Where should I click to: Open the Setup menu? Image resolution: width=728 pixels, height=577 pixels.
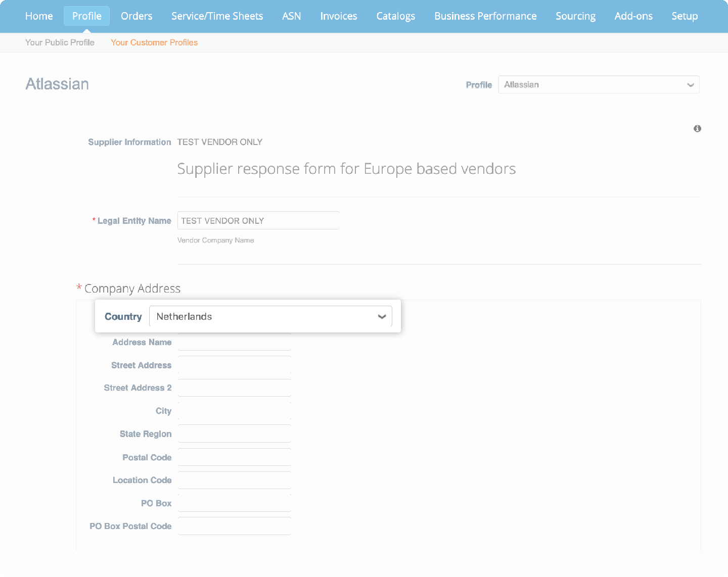(685, 16)
